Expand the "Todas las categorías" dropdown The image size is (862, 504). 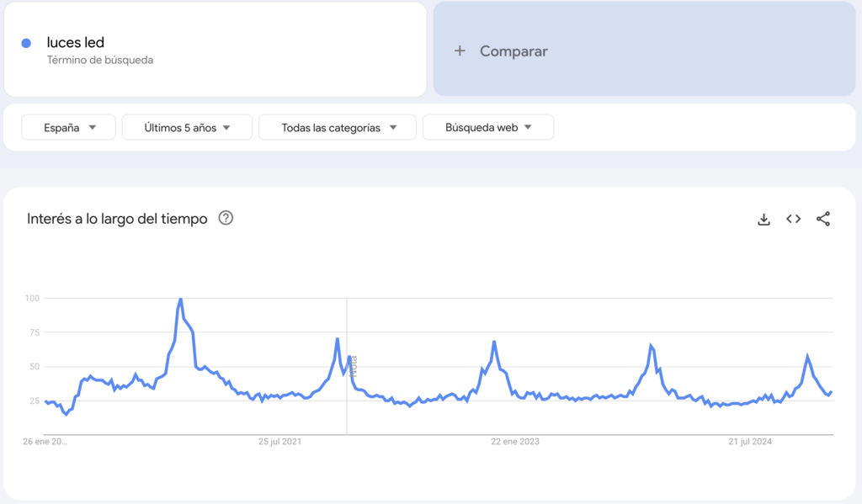pyautogui.click(x=337, y=127)
